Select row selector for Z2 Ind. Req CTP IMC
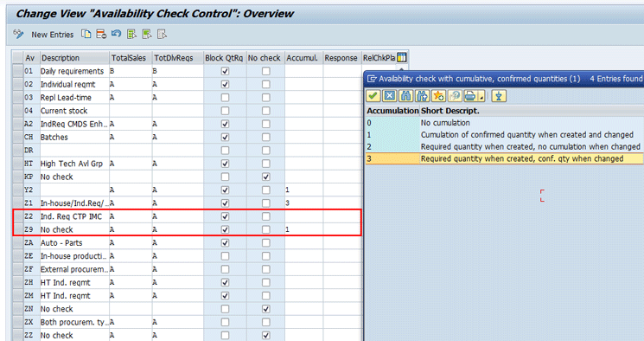The width and height of the screenshot is (644, 341). click(17, 216)
